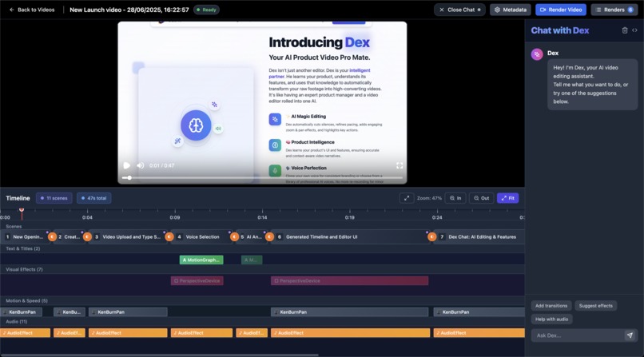Select the long PerspectiveDevice effect clip
Viewport: 644px width, 357px height.
tap(349, 280)
